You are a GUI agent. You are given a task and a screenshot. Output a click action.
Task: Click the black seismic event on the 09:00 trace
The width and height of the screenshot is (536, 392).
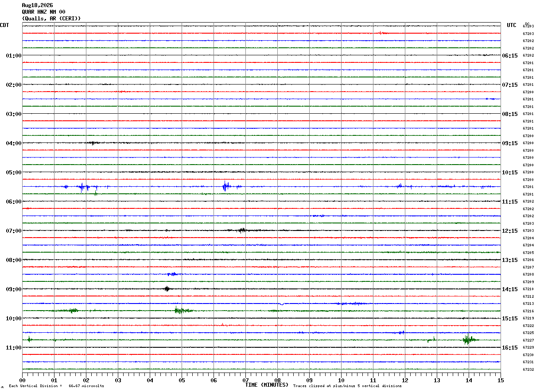coord(167,289)
